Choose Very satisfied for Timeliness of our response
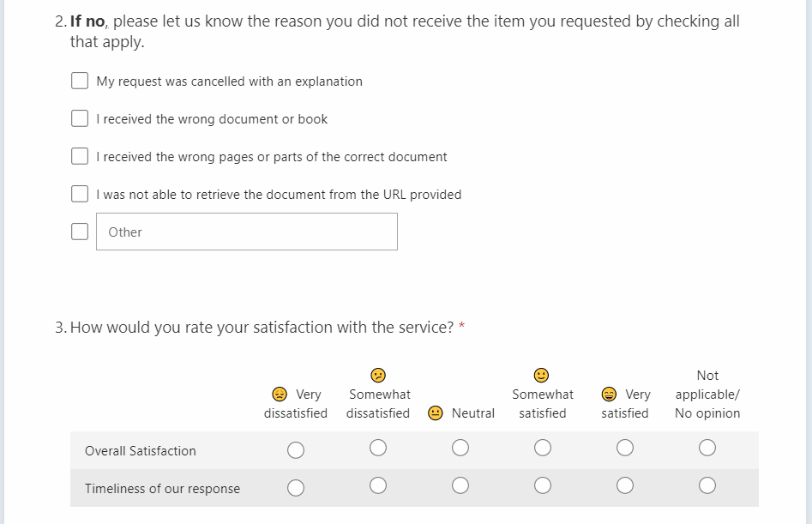 tap(625, 485)
